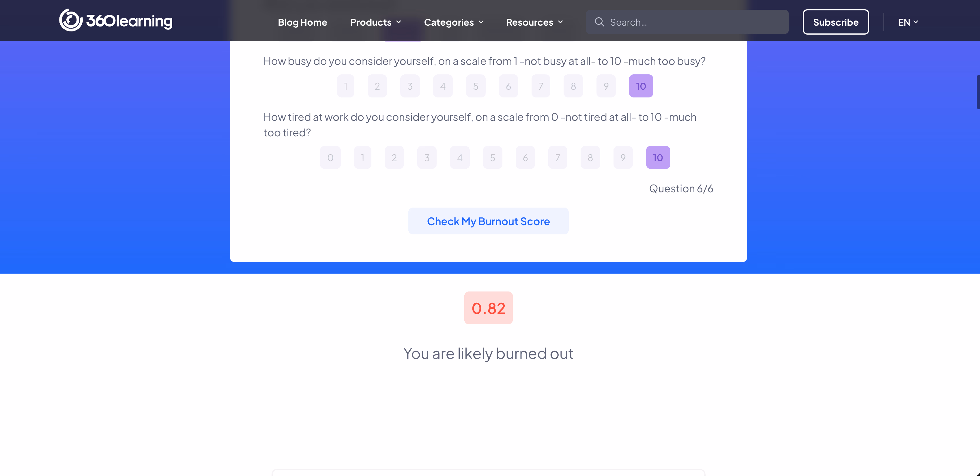Click the 0.82 burnout score badge
Viewport: 980px width, 476px height.
point(488,308)
